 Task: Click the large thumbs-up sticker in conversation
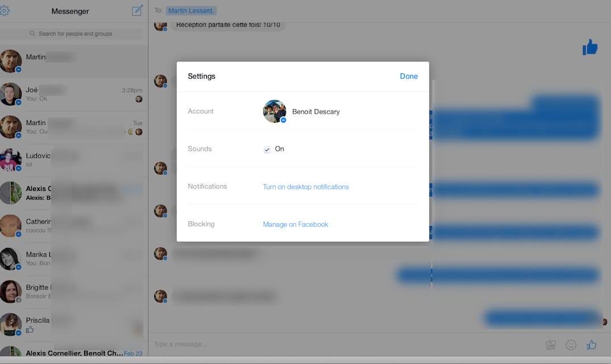click(589, 47)
